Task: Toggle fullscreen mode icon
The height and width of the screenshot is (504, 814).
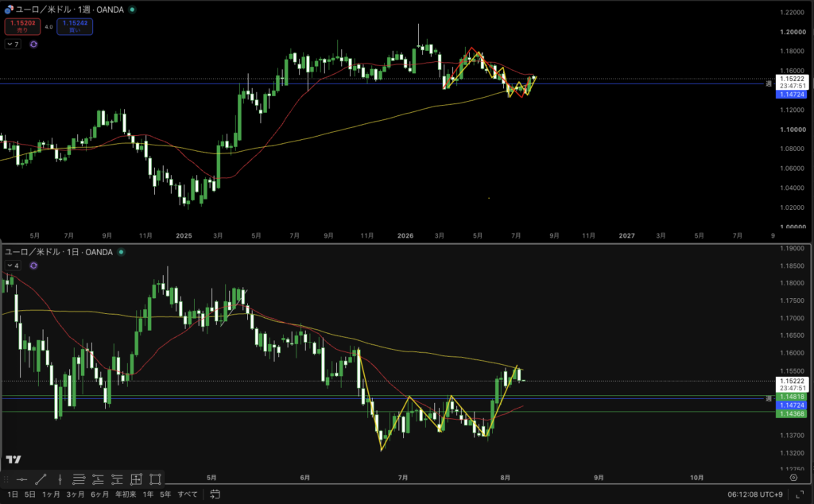Action: click(800, 494)
